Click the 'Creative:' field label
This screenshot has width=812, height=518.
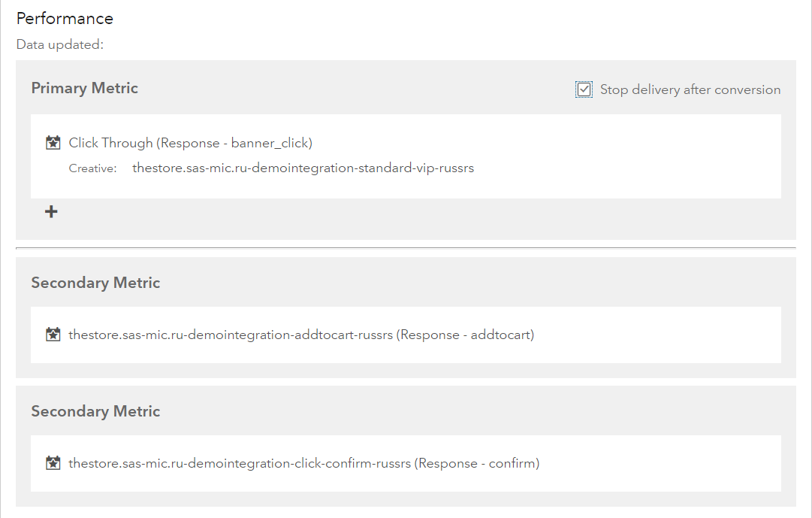pos(92,168)
